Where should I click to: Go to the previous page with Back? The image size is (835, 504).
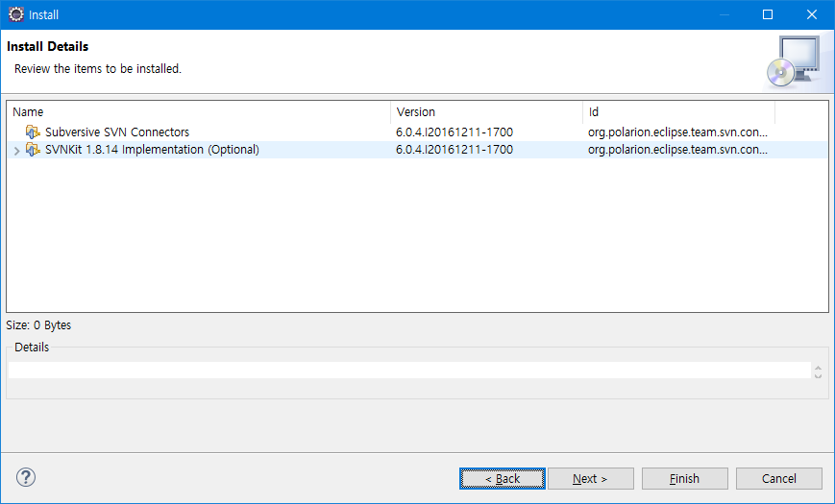[503, 478]
